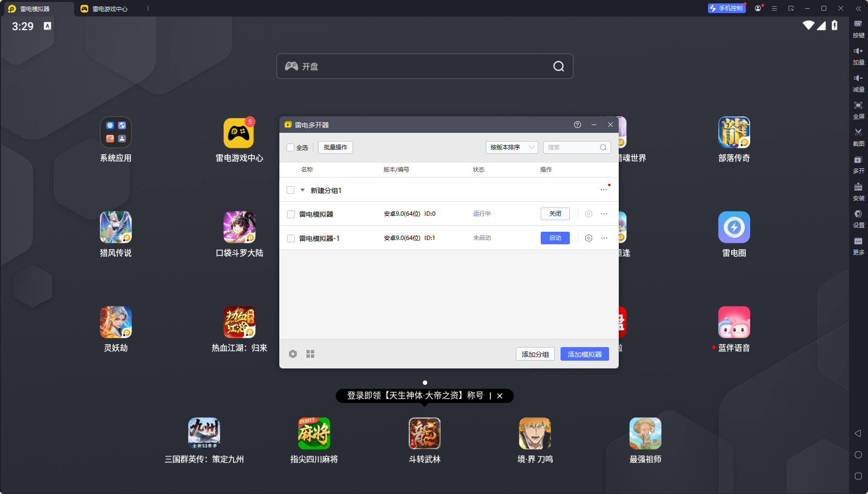
Task: Launch 三国群英传：策定九州 from dock
Action: pos(204,433)
